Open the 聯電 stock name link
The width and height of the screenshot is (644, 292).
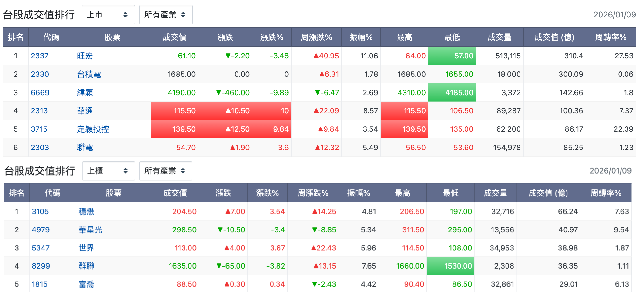[x=85, y=147]
